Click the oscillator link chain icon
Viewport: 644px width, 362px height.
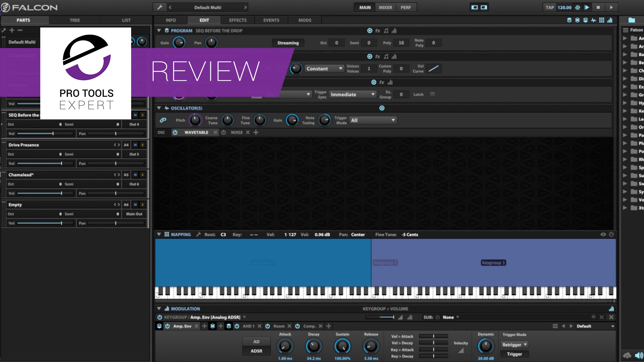(163, 120)
